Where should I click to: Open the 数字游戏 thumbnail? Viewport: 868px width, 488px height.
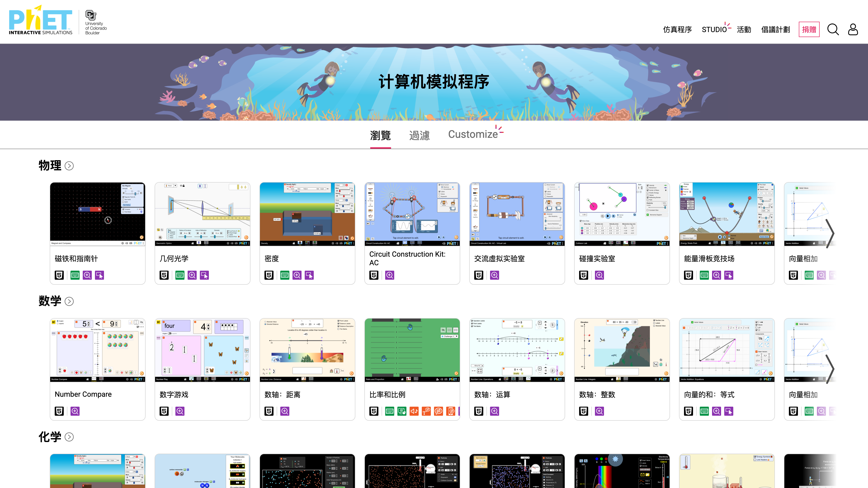[x=203, y=350]
